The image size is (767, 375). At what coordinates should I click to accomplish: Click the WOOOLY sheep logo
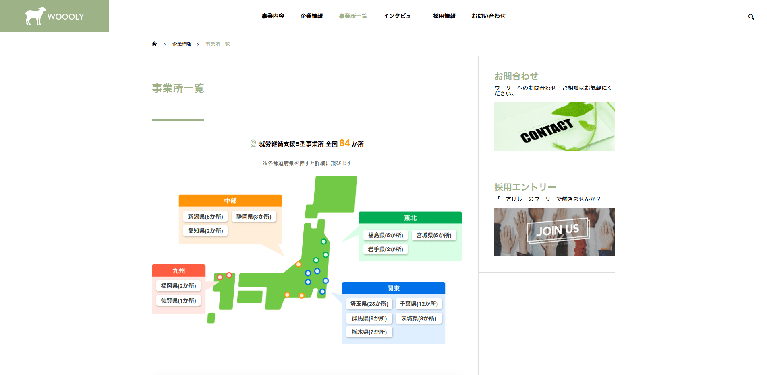(54, 16)
